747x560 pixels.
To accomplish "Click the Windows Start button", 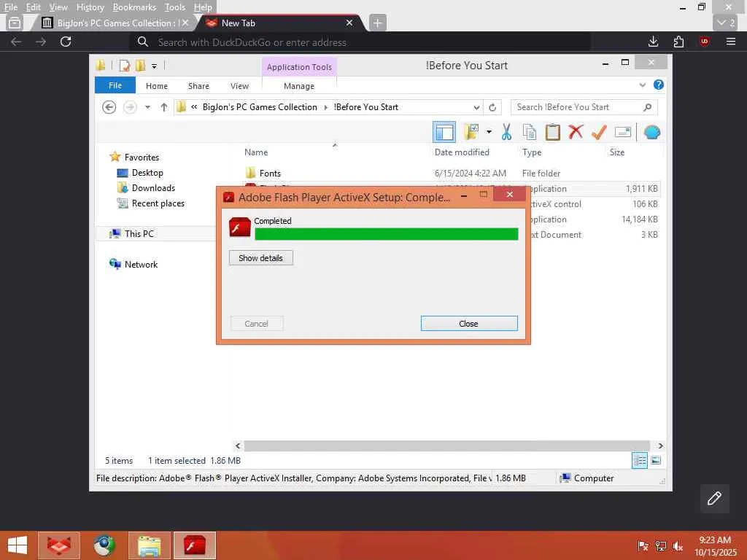I will 18,545.
